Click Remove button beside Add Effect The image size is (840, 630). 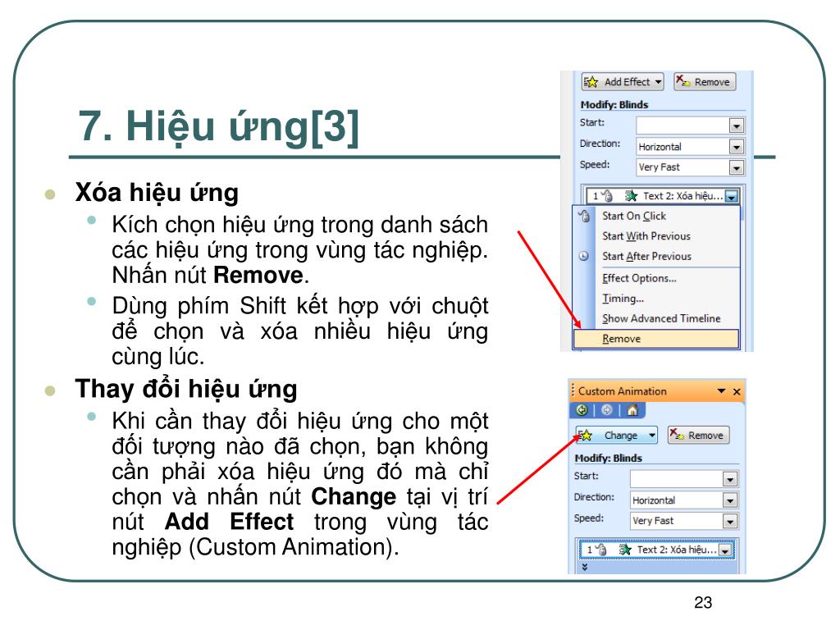[704, 82]
